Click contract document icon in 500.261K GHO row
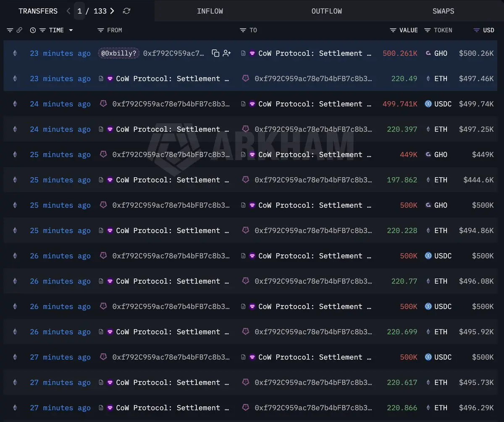This screenshot has height=422, width=504. 243,53
